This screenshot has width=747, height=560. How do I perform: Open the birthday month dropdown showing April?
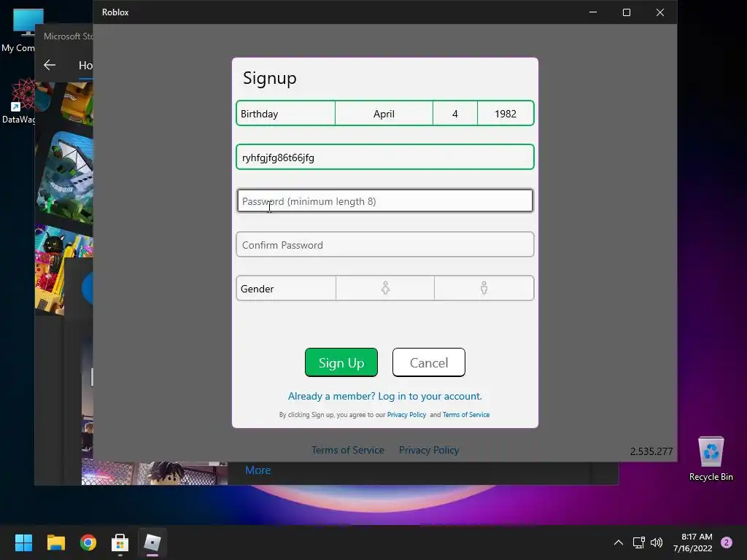[384, 114]
